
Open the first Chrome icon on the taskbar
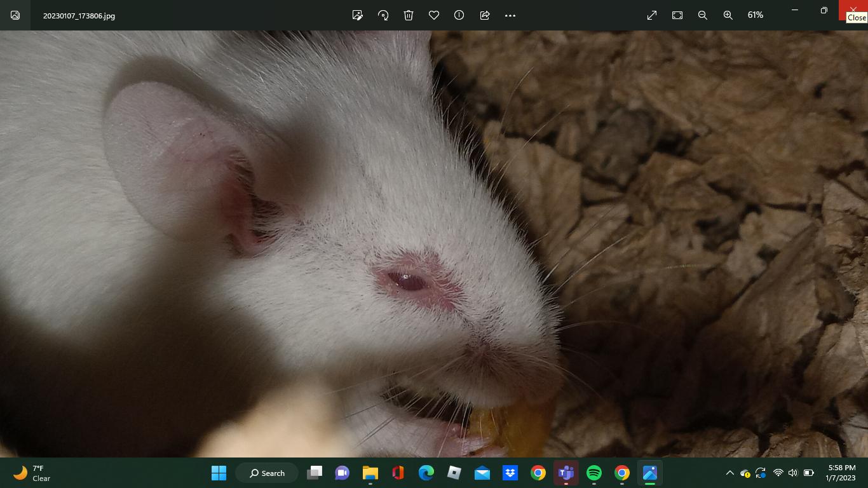coord(538,473)
